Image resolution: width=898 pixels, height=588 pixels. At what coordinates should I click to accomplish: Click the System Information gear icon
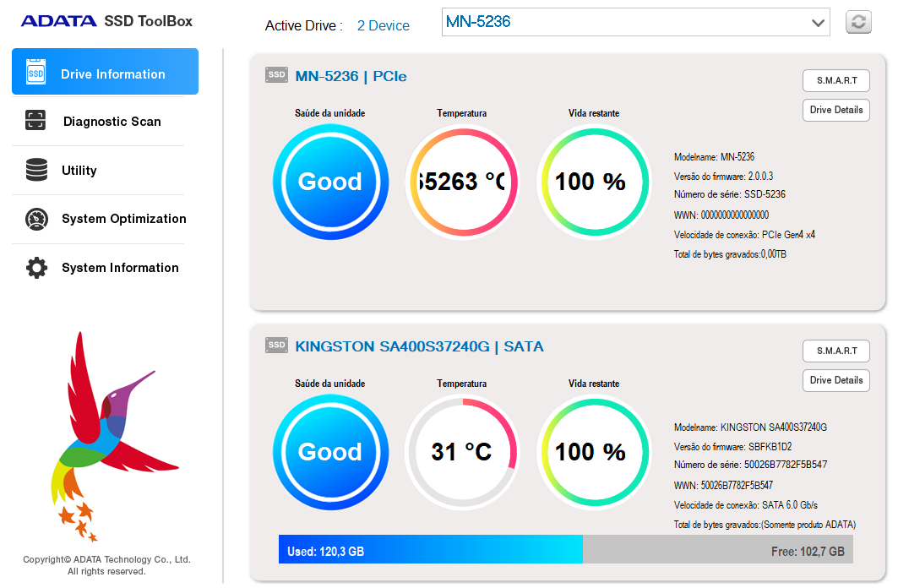[x=36, y=267]
